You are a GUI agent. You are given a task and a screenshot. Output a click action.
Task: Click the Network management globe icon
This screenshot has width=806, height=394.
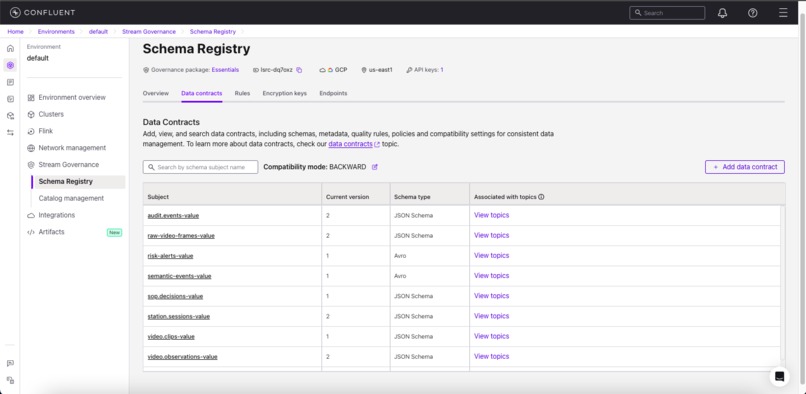coord(31,148)
